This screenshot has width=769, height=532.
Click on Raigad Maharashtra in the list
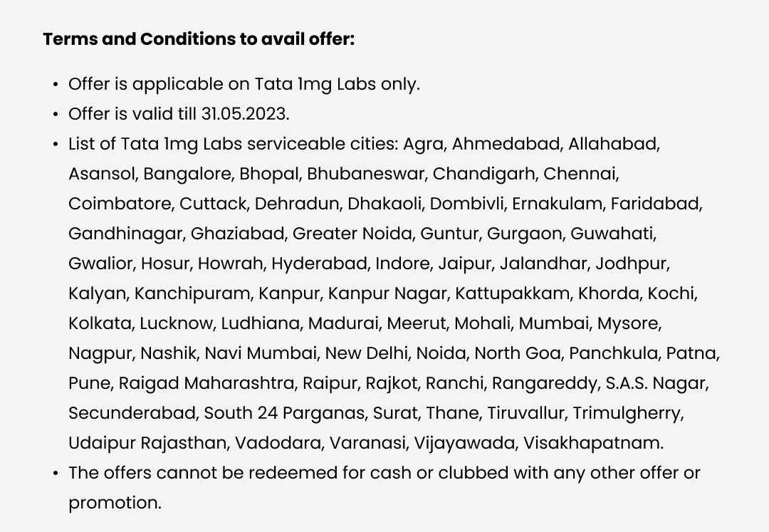click(x=206, y=383)
